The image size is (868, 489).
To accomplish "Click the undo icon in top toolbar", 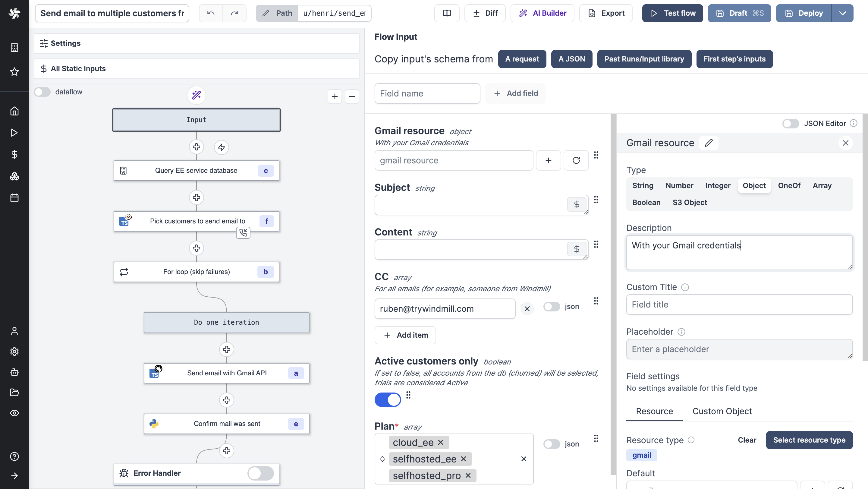I will pyautogui.click(x=210, y=13).
